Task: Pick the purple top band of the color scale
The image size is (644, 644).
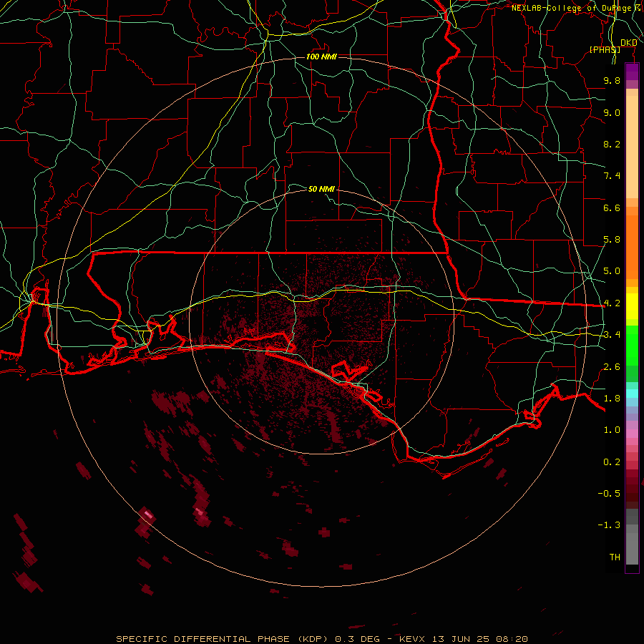Action: (632, 72)
